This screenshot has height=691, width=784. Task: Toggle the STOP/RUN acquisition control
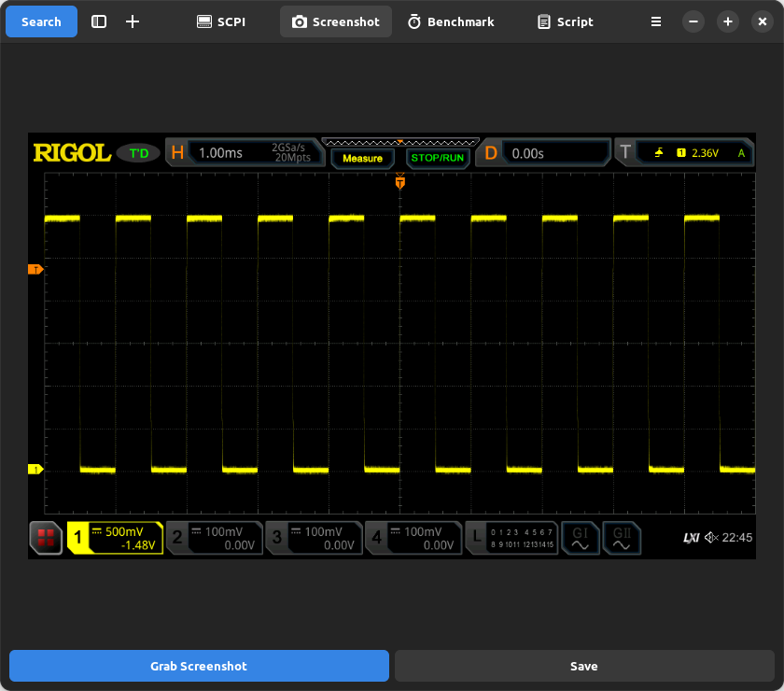(437, 158)
